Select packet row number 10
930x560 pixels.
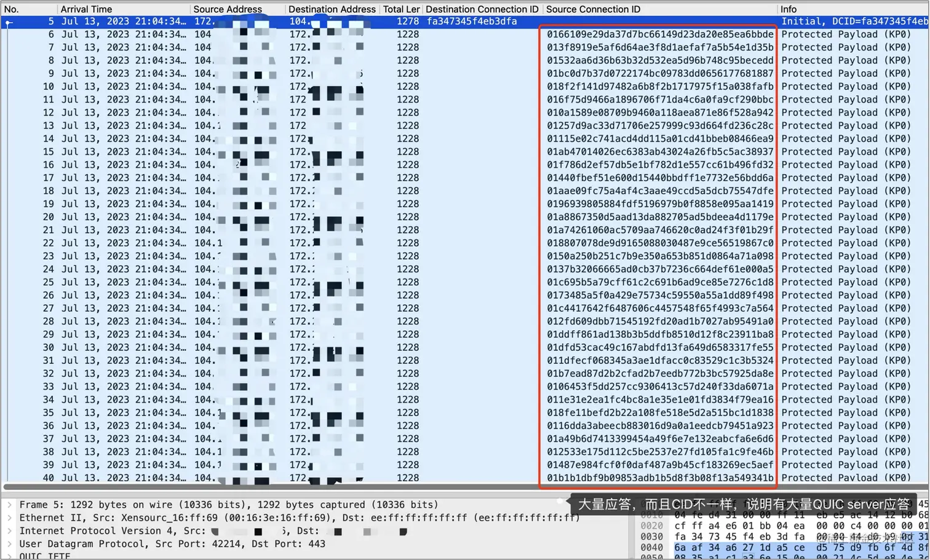[x=465, y=87]
